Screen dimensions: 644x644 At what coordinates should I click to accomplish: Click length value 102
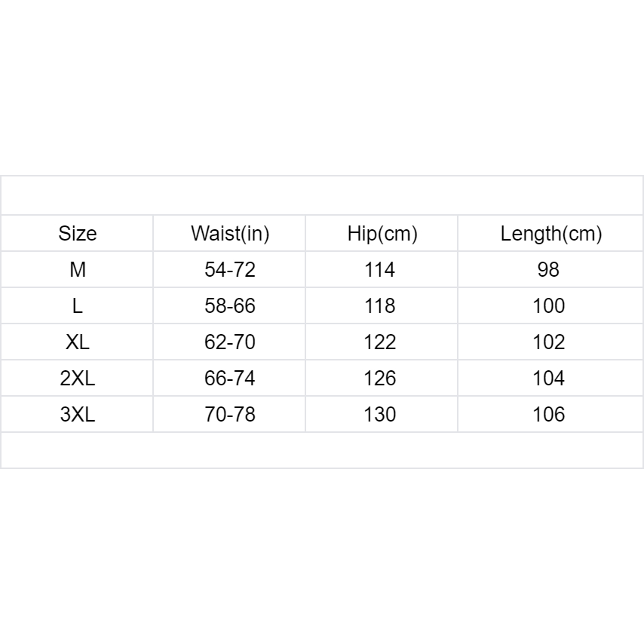(548, 342)
